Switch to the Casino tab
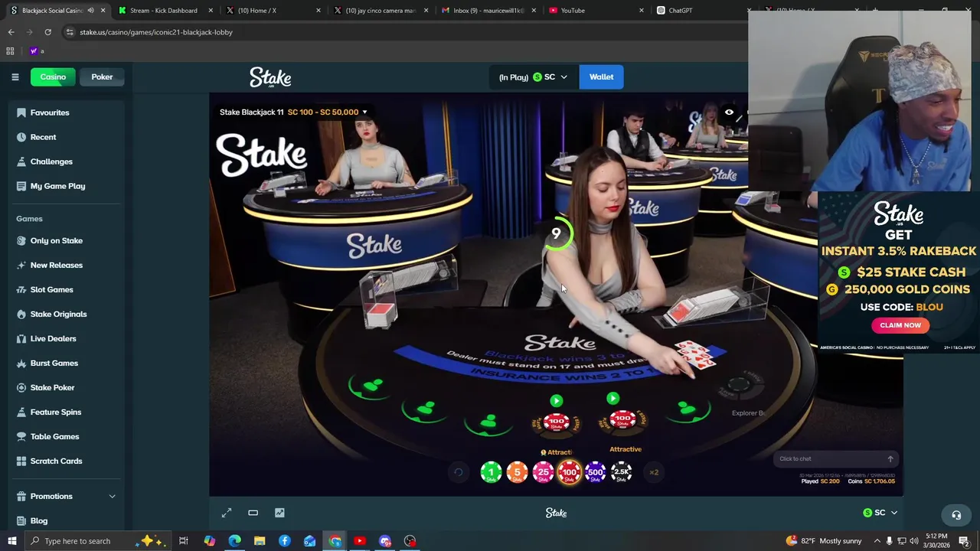This screenshot has width=980, height=551. pyautogui.click(x=53, y=77)
